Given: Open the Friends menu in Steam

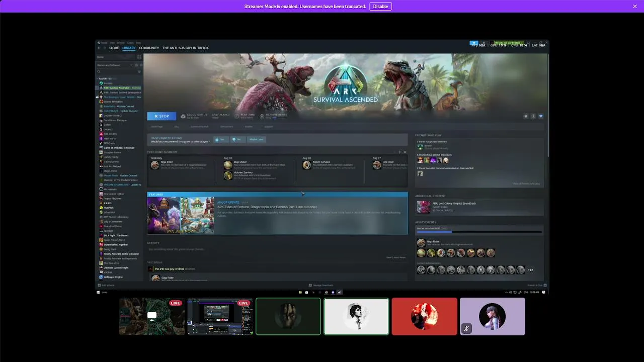Looking at the screenshot, I should (x=121, y=43).
